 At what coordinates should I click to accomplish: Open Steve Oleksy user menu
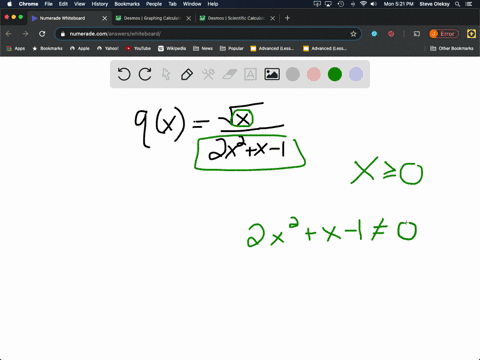pos(434,4)
